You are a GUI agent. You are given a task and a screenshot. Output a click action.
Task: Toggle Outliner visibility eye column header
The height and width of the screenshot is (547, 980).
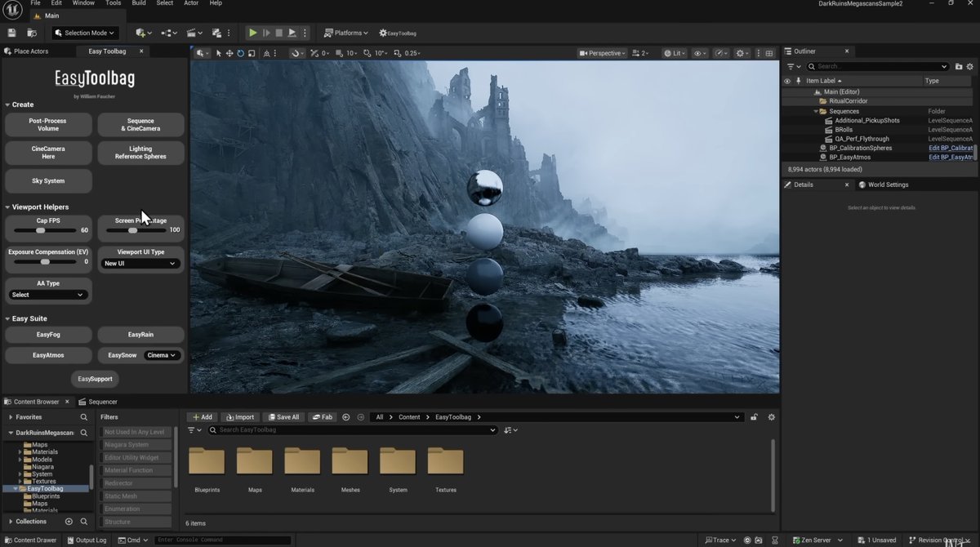tap(787, 81)
